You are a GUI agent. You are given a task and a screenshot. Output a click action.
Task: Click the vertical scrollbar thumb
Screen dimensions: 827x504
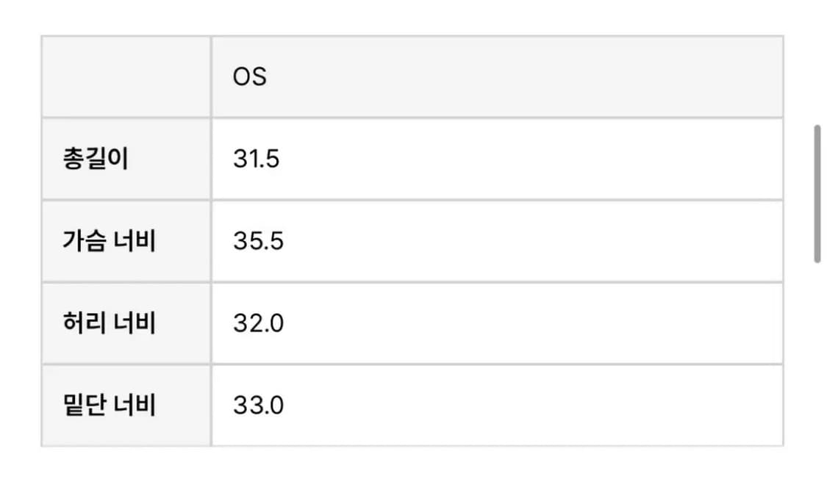(x=817, y=194)
